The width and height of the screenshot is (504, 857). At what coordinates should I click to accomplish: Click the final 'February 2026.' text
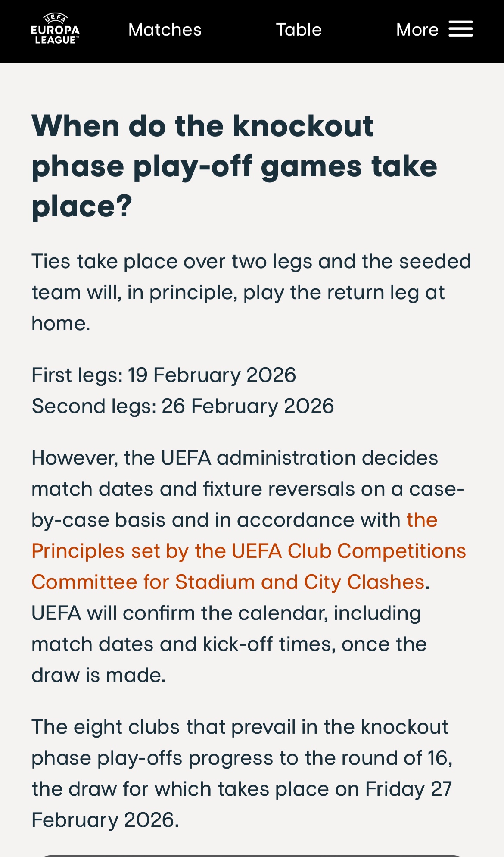tap(105, 820)
